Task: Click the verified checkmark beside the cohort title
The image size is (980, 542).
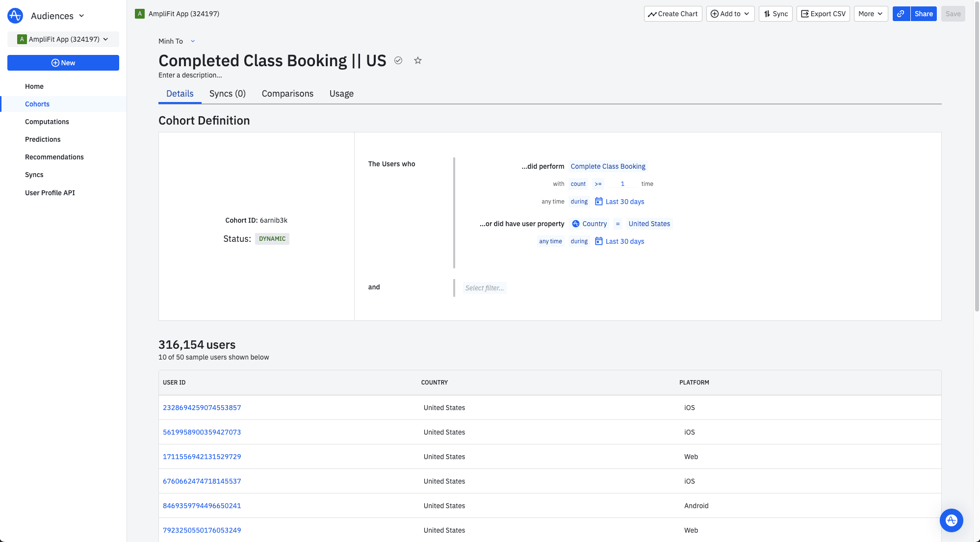Action: tap(398, 60)
